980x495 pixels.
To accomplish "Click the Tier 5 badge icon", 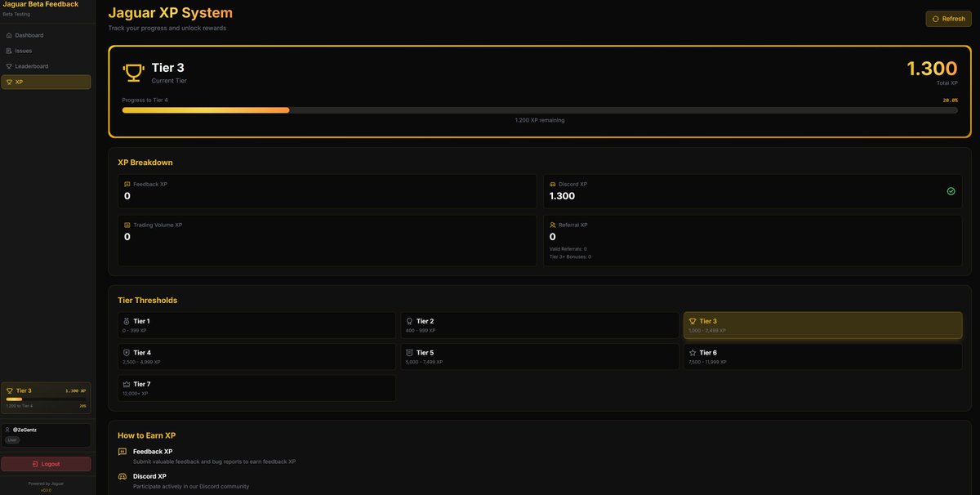I will [409, 353].
